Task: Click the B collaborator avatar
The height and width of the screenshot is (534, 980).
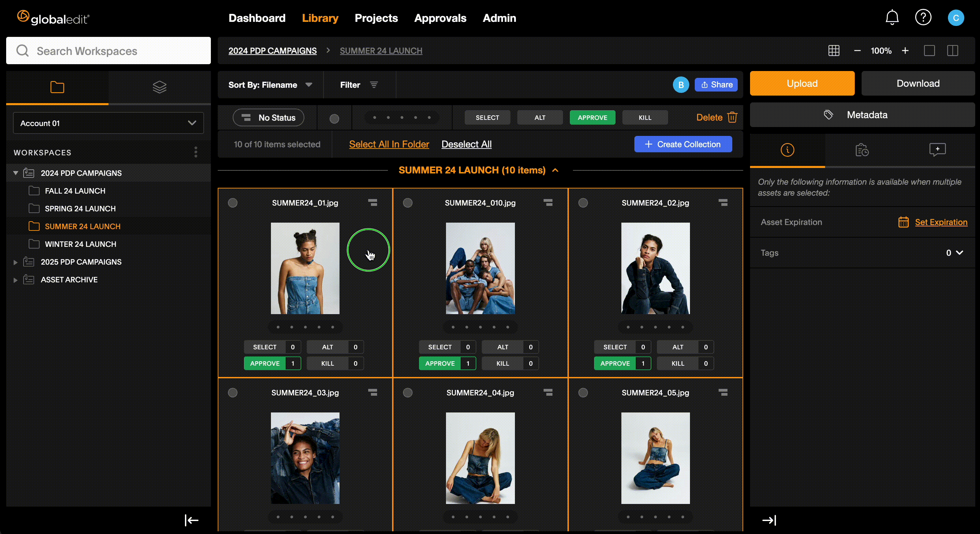Action: click(x=681, y=85)
